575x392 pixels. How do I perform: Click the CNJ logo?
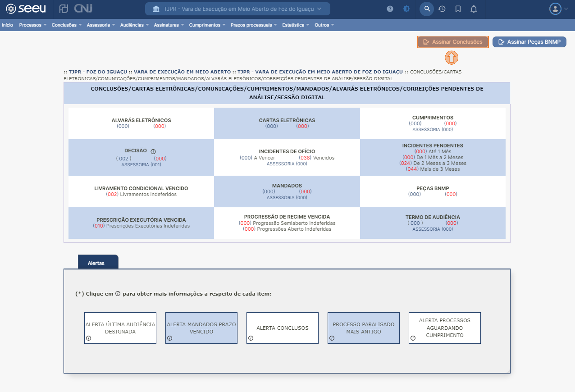pyautogui.click(x=83, y=9)
